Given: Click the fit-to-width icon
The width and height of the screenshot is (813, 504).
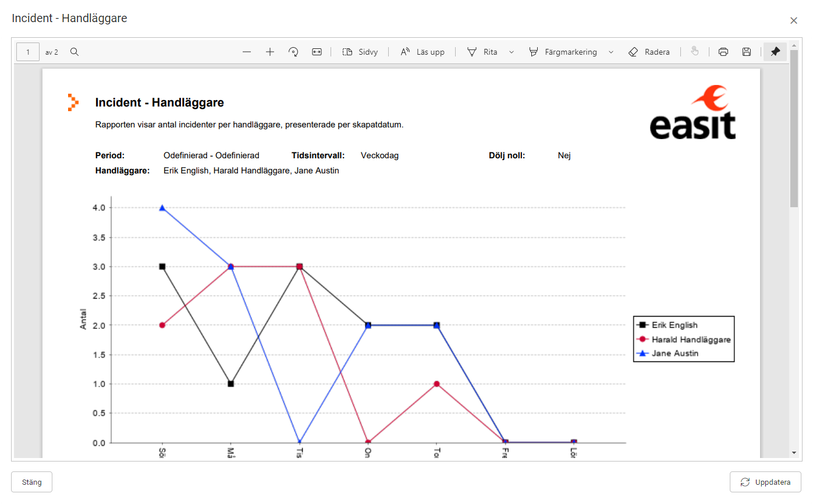Looking at the screenshot, I should pos(317,52).
